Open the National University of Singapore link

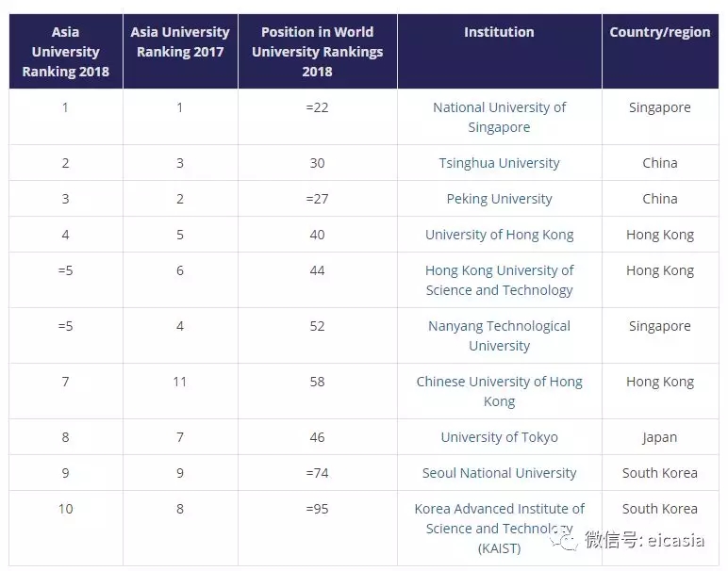click(x=499, y=117)
